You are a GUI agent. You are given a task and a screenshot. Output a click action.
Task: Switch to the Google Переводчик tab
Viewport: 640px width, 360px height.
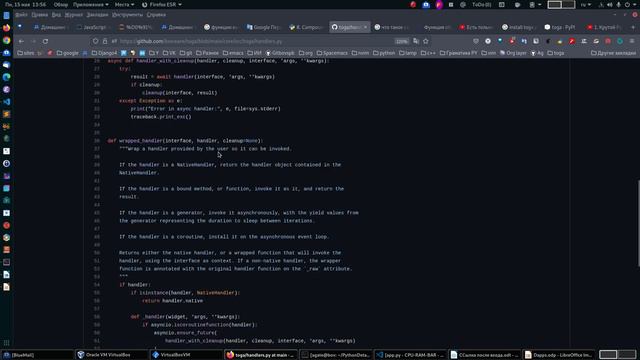click(x=263, y=27)
